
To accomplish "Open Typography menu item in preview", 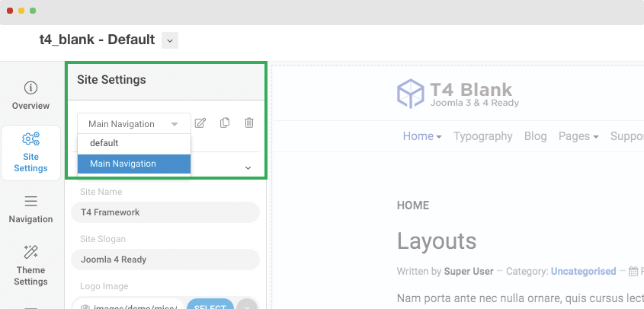I will [x=483, y=136].
